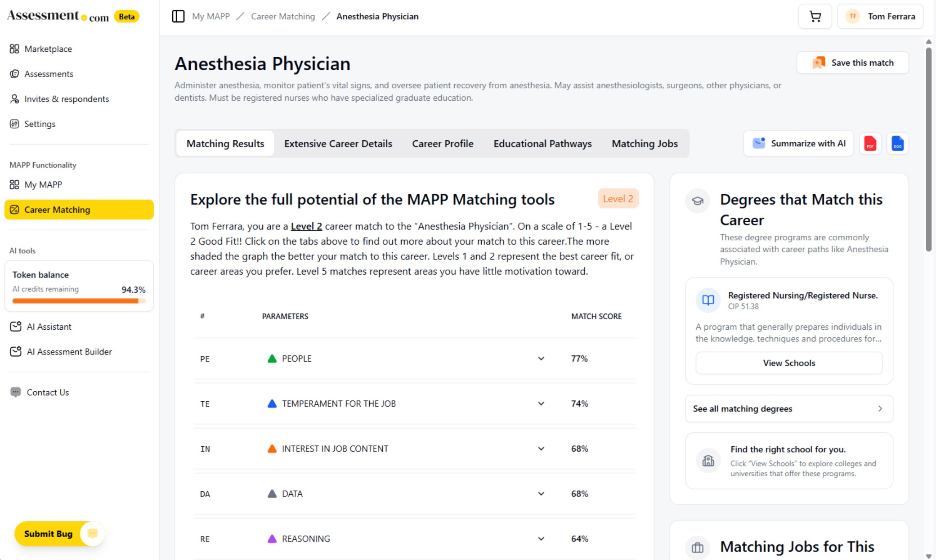Viewport: 936px width, 560px height.
Task: Click the graduation cap degrees icon
Action: pos(698,201)
